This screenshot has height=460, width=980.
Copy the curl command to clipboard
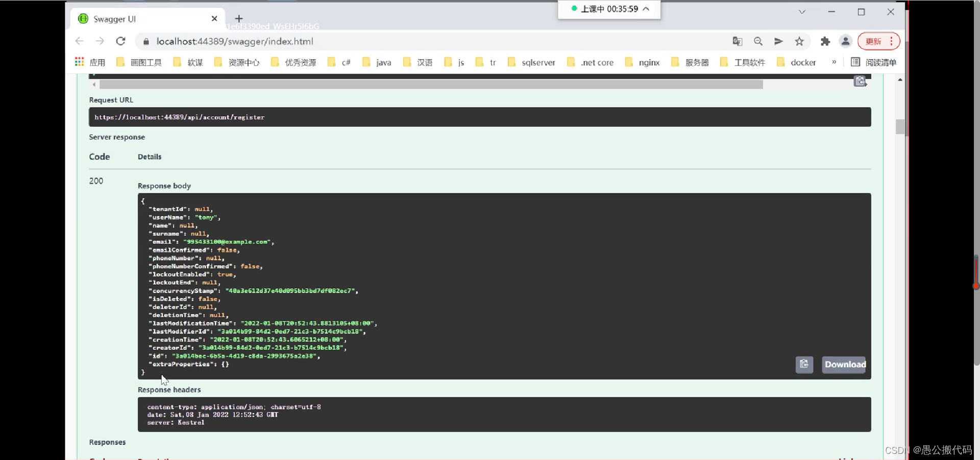[x=860, y=81]
